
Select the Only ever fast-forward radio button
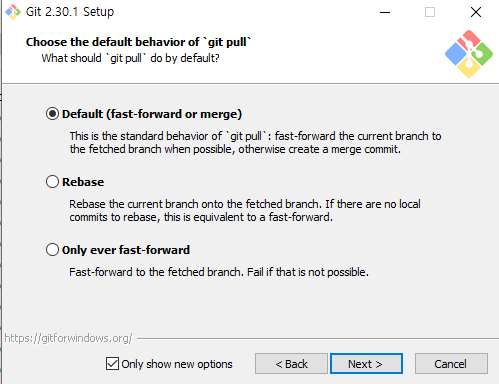(52, 250)
